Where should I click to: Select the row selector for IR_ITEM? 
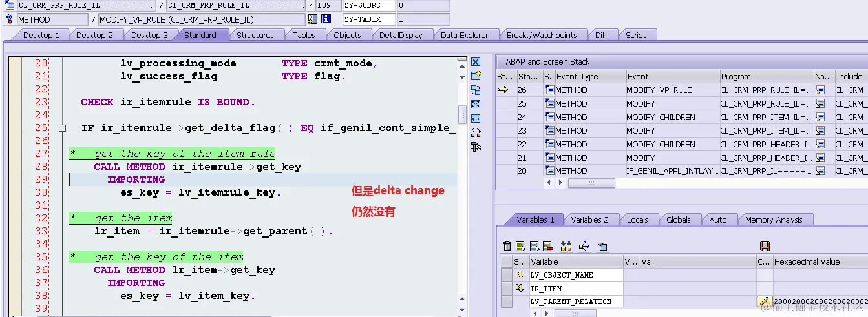507,289
